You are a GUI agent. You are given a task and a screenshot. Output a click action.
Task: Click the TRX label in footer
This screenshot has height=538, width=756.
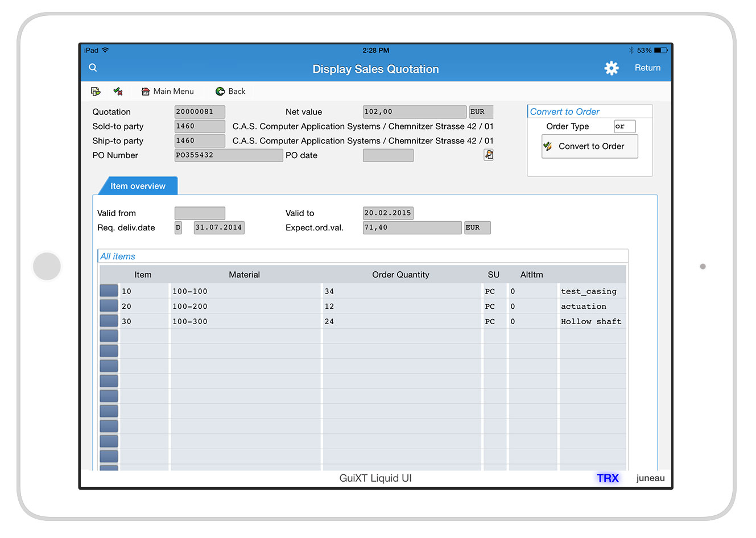[607, 478]
